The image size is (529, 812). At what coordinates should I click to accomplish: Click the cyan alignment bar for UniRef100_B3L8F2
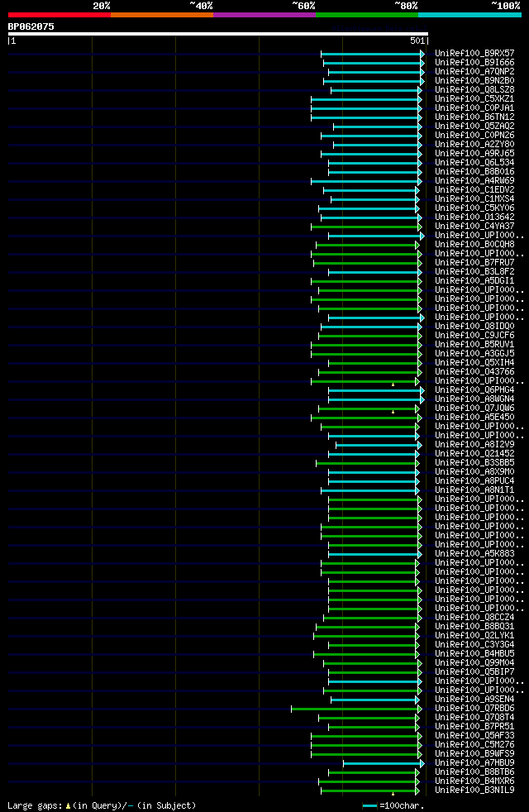(x=375, y=272)
